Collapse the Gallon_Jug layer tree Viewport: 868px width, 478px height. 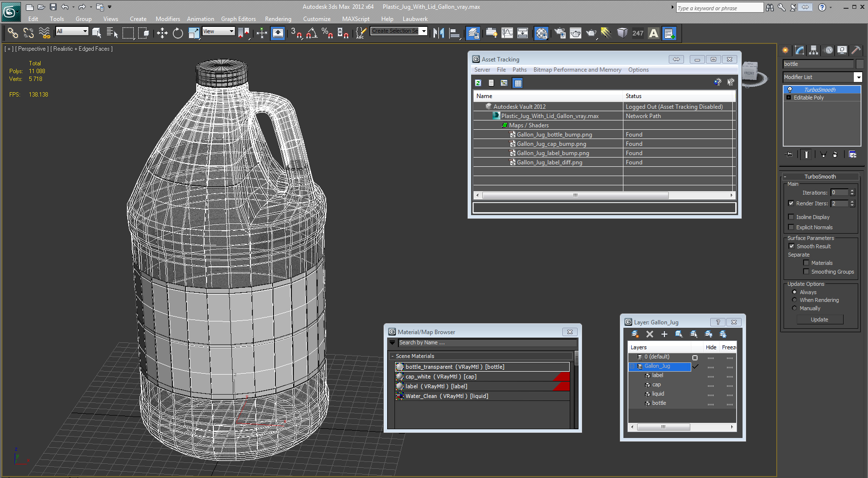[x=632, y=366]
